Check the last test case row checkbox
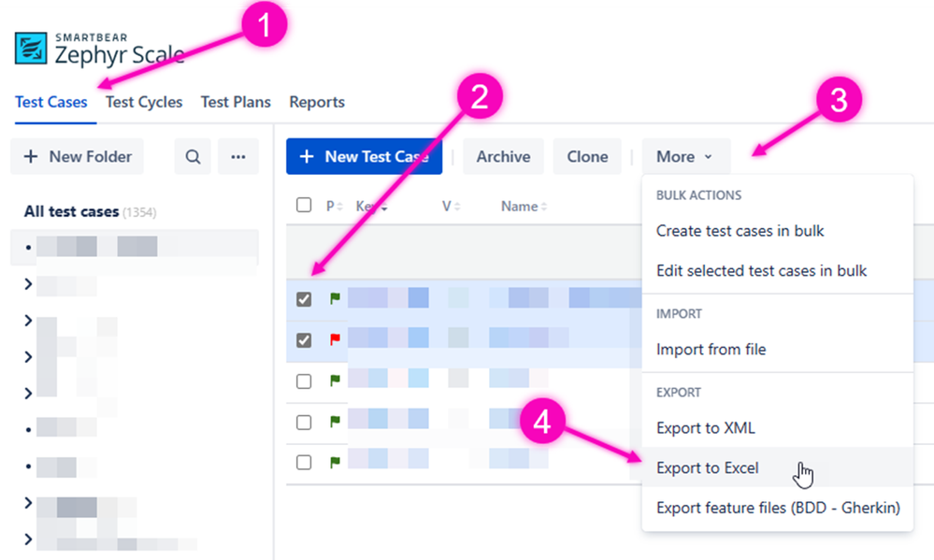 point(304,462)
